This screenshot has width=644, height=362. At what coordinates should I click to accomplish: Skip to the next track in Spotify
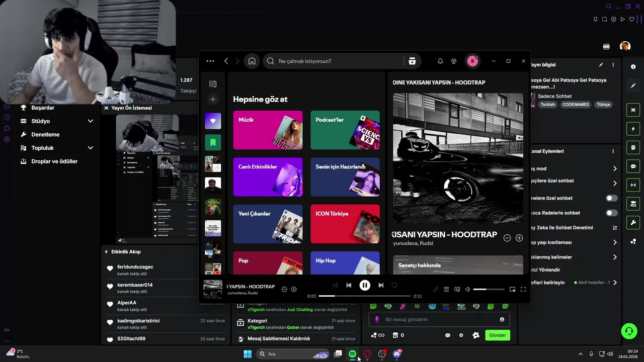pyautogui.click(x=381, y=285)
